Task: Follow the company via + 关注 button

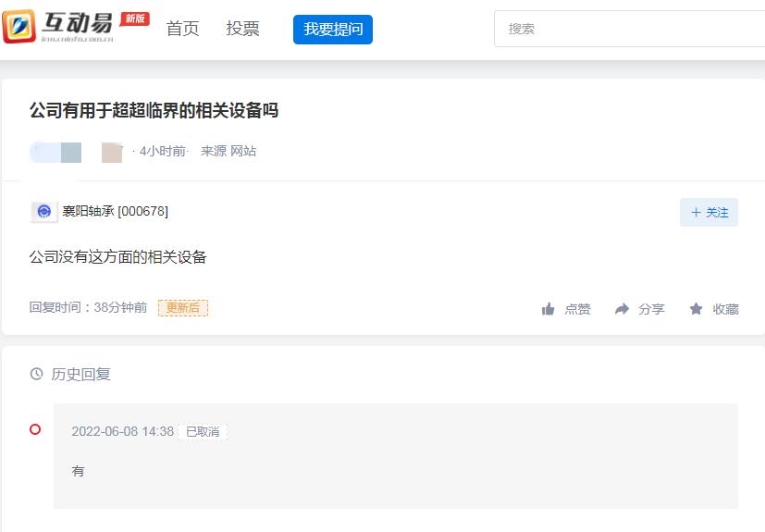Action: (709, 212)
